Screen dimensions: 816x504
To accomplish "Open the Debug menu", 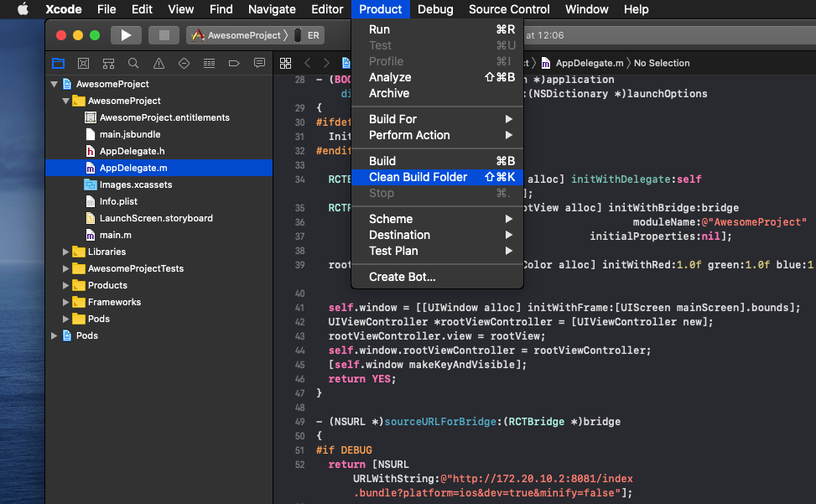I will (435, 9).
